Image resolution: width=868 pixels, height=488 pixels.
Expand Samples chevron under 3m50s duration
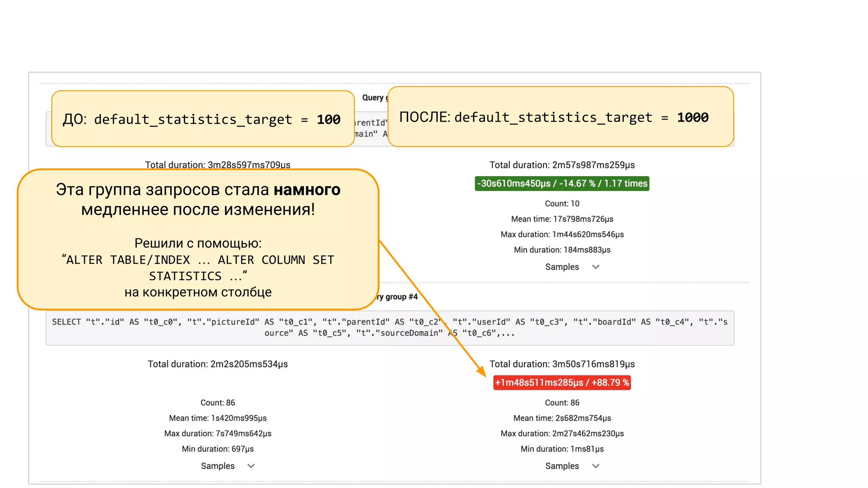coord(595,466)
